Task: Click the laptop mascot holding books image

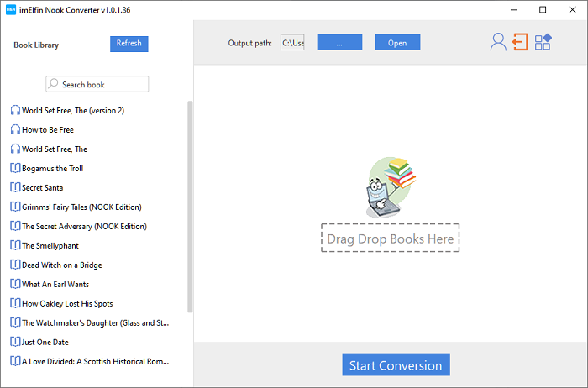Action: click(x=391, y=187)
